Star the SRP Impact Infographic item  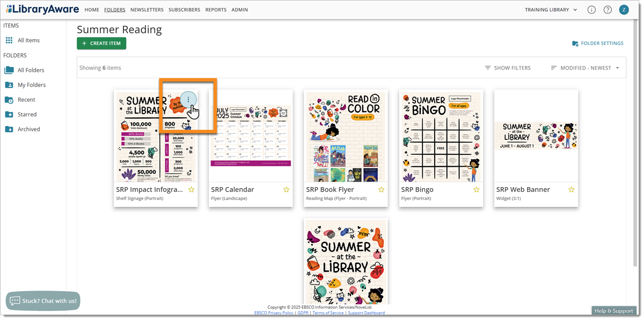coord(191,190)
